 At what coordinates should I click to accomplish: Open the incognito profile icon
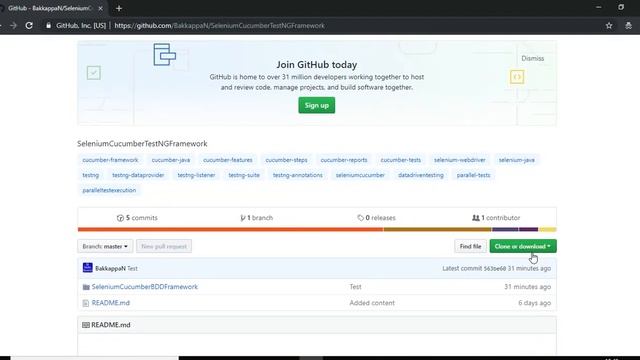point(629,25)
